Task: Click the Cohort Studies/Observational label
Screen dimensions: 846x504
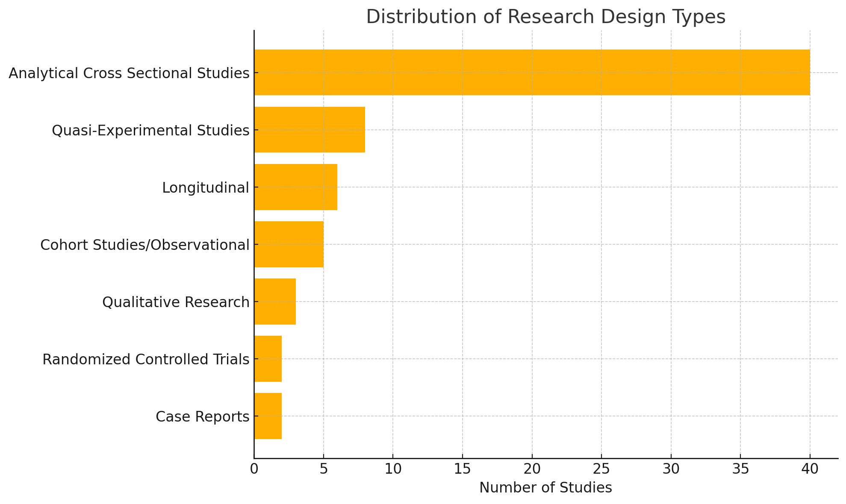Action: 144,245
